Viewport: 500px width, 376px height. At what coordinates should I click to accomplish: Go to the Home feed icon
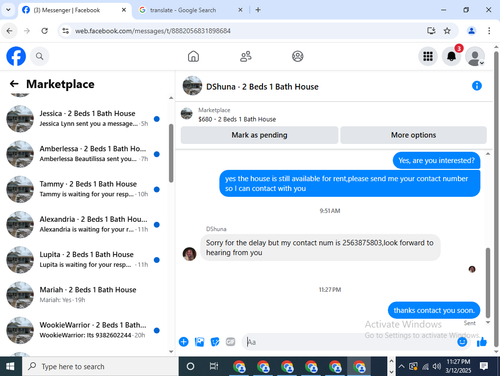tap(193, 56)
